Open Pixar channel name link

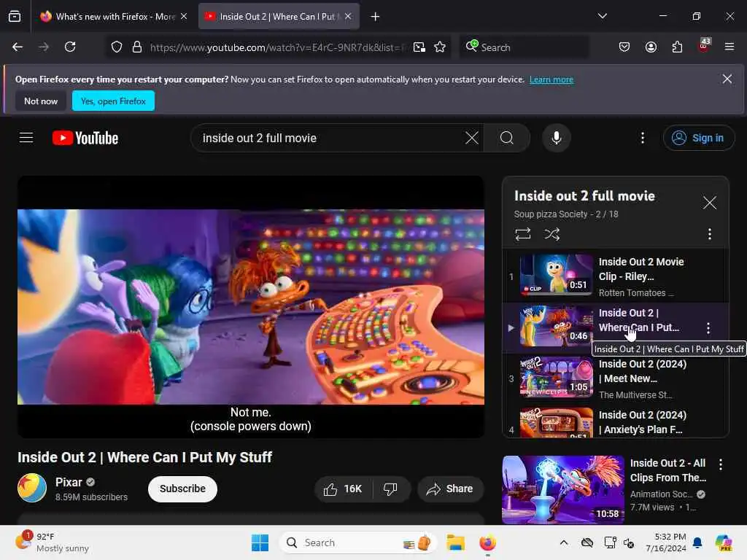pos(69,483)
